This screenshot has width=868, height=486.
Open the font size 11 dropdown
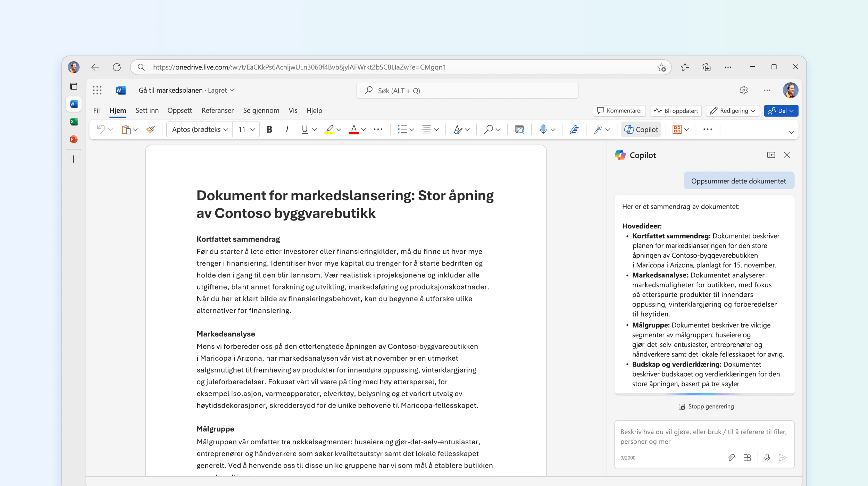pos(246,129)
